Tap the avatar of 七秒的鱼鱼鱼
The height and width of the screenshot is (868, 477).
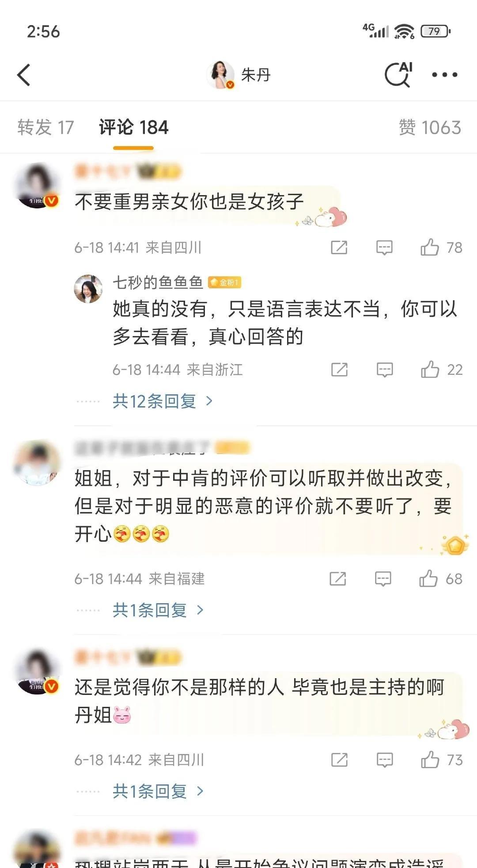click(x=88, y=288)
